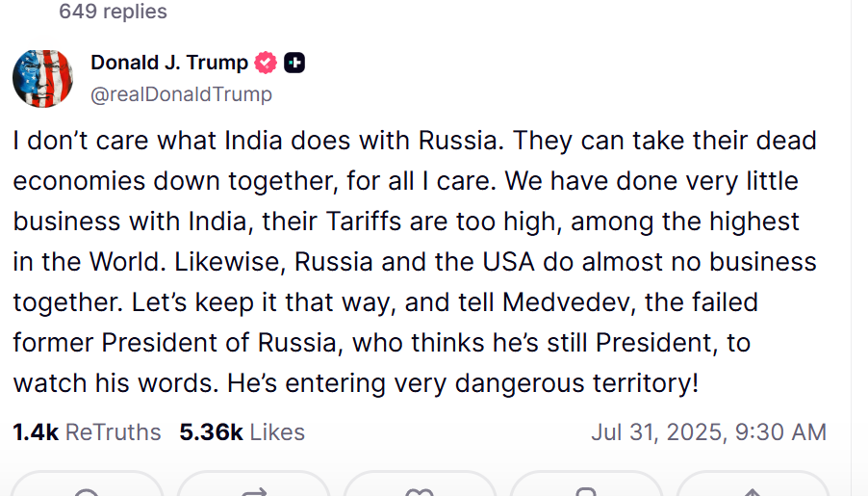
Task: Open Donald J. Trump's flag-painted profile avatar
Action: (42, 78)
